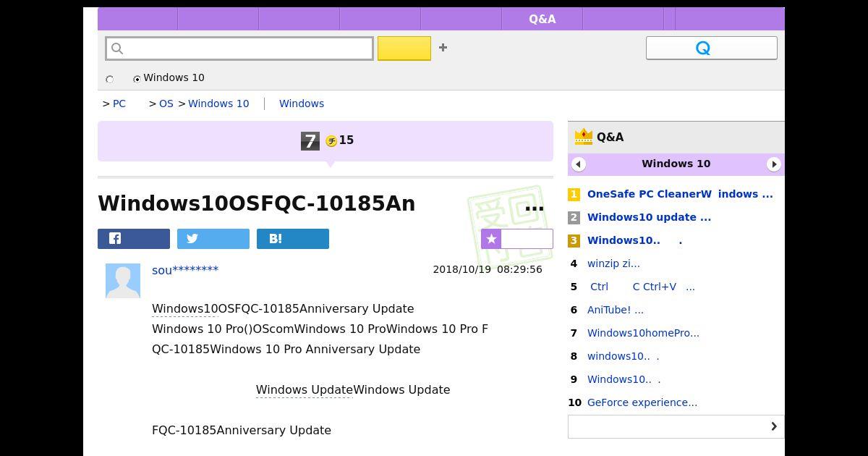Click the search input field
This screenshot has width=868, height=456.
pos(239,48)
